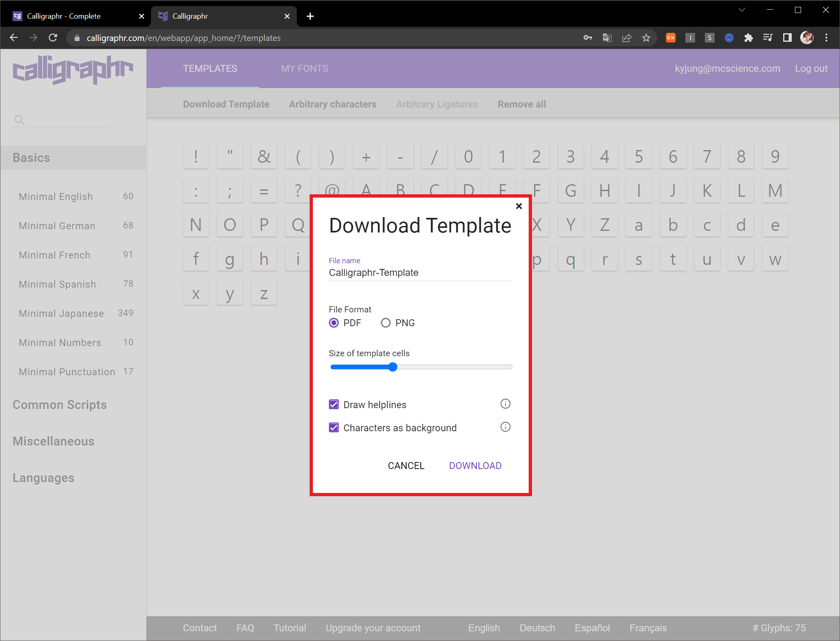This screenshot has height=641, width=840.
Task: Click the password key icon in address bar
Action: click(x=588, y=38)
